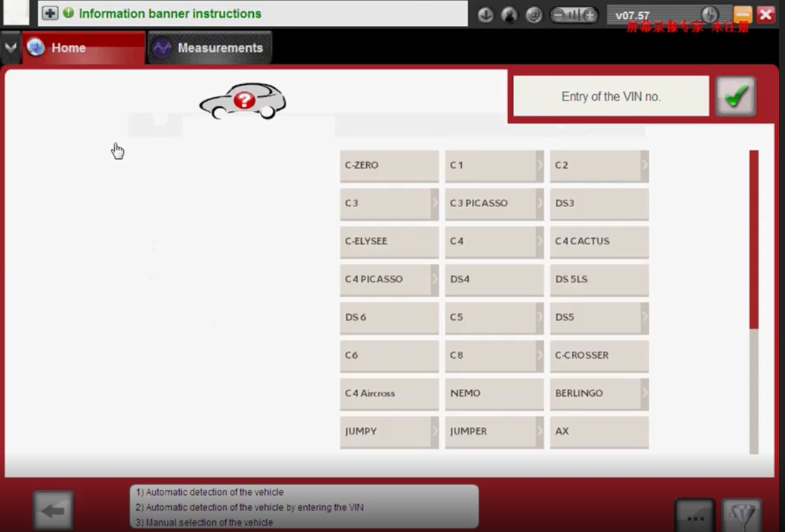Select the C-ELYSEE vehicle
This screenshot has width=785, height=532.
pyautogui.click(x=389, y=242)
